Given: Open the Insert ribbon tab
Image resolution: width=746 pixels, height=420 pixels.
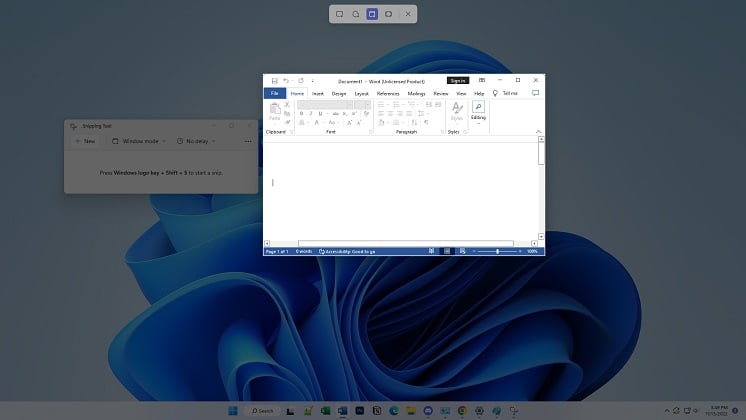Looking at the screenshot, I should pos(317,93).
